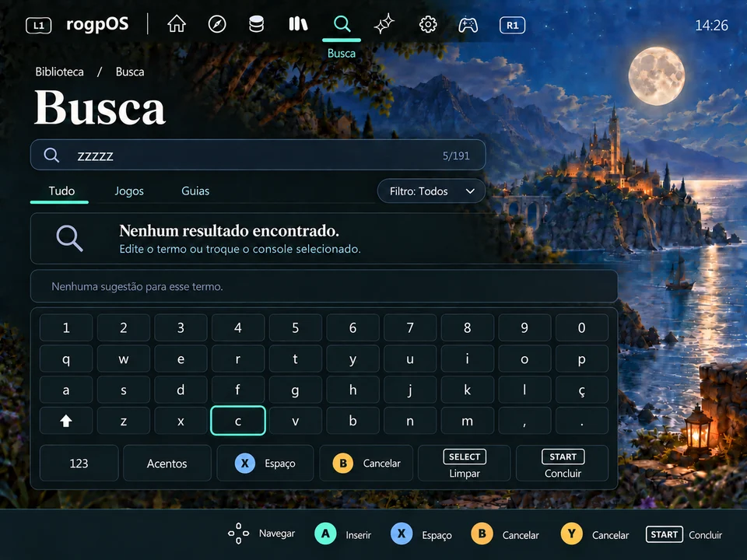This screenshot has width=747, height=560.
Task: Tap the comma key
Action: pyautogui.click(x=524, y=421)
